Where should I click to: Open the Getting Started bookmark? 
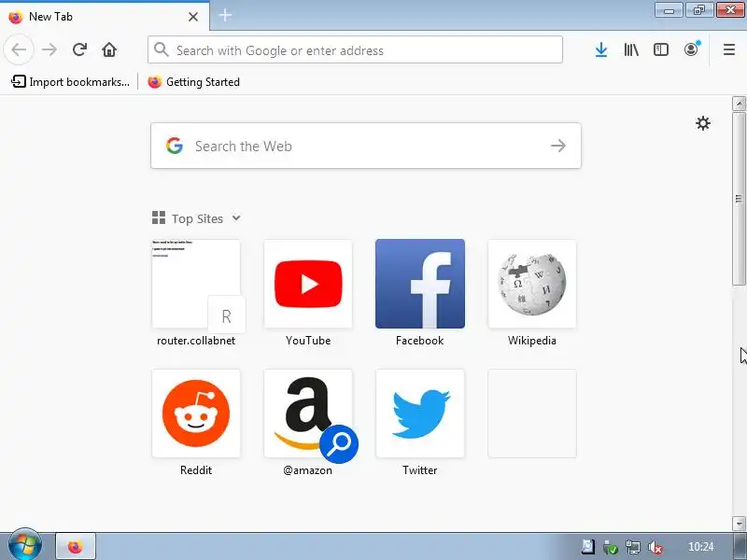point(193,82)
